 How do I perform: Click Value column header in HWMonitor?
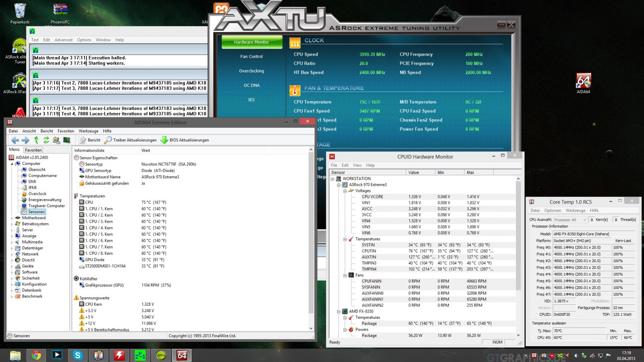pos(420,172)
